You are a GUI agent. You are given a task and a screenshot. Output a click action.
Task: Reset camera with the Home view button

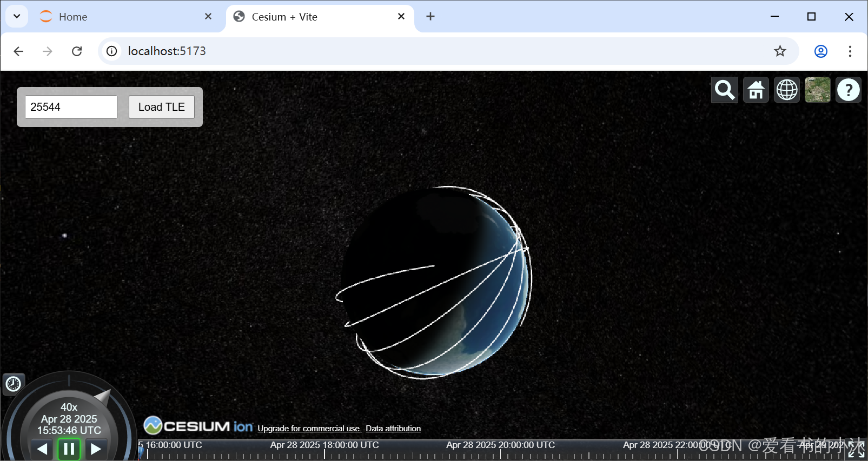pos(756,90)
